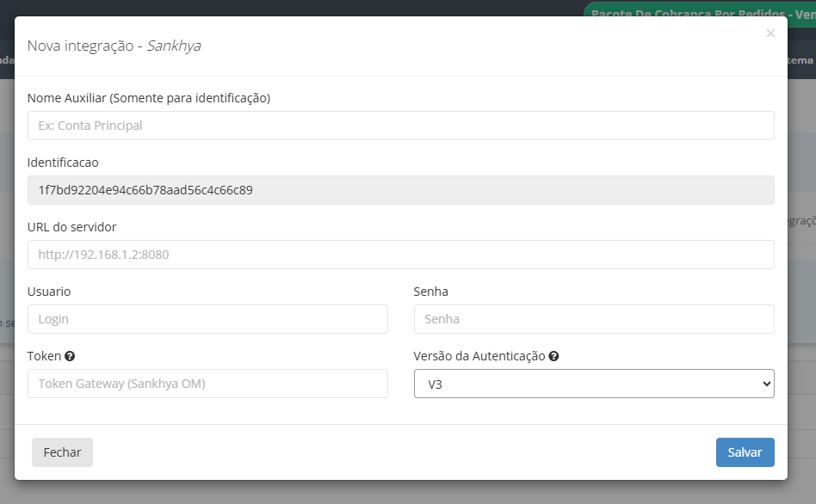Click the Identificacao label
The height and width of the screenshot is (504, 816).
pyautogui.click(x=63, y=163)
